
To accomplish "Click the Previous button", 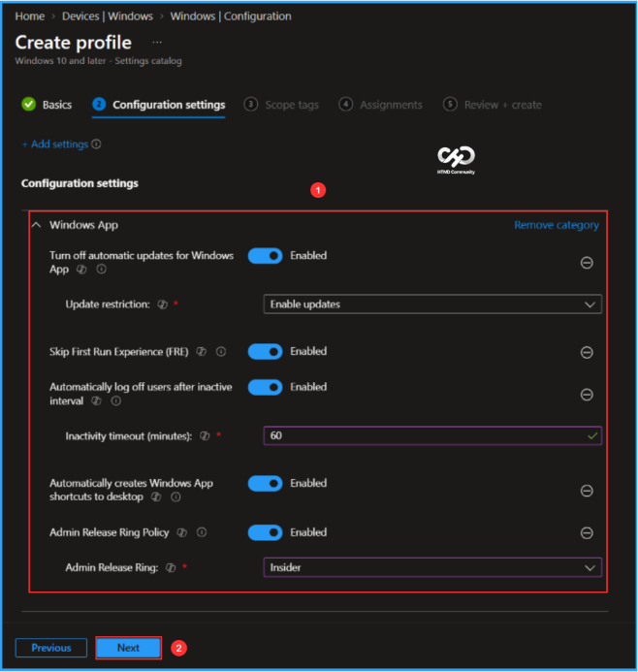I will coord(51,648).
